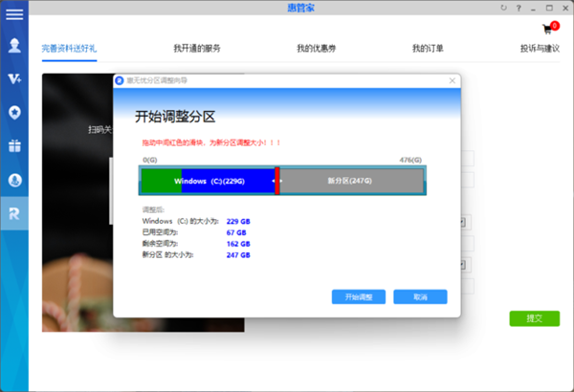Open the V+ membership sidebar icon
This screenshot has width=574, height=392.
point(14,78)
